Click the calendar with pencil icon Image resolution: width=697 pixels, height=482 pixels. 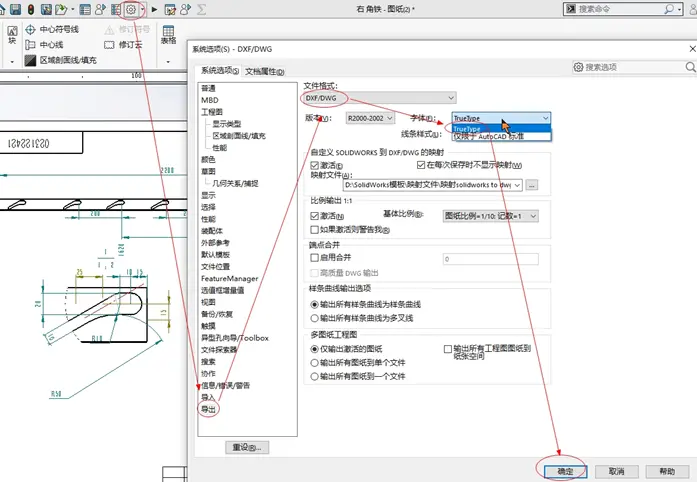coord(170,9)
